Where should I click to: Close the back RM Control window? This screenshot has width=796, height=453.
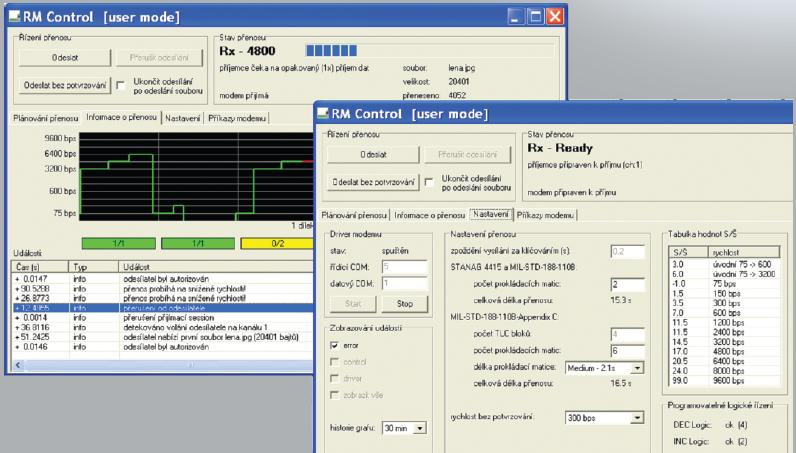(555, 16)
